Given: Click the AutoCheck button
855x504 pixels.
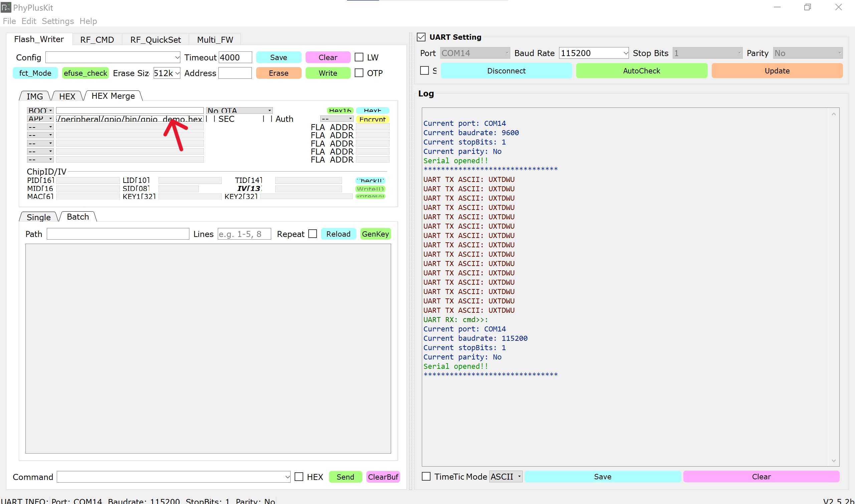Looking at the screenshot, I should (642, 71).
